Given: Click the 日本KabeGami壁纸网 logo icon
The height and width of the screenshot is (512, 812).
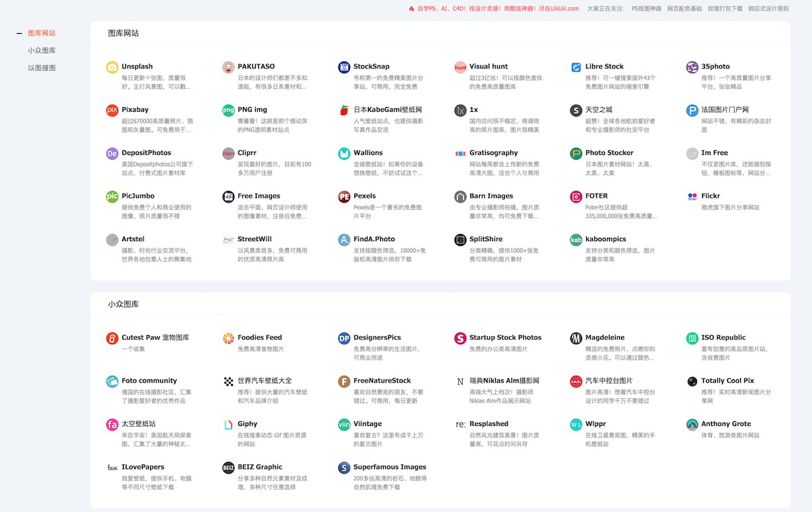Looking at the screenshot, I should (x=344, y=110).
